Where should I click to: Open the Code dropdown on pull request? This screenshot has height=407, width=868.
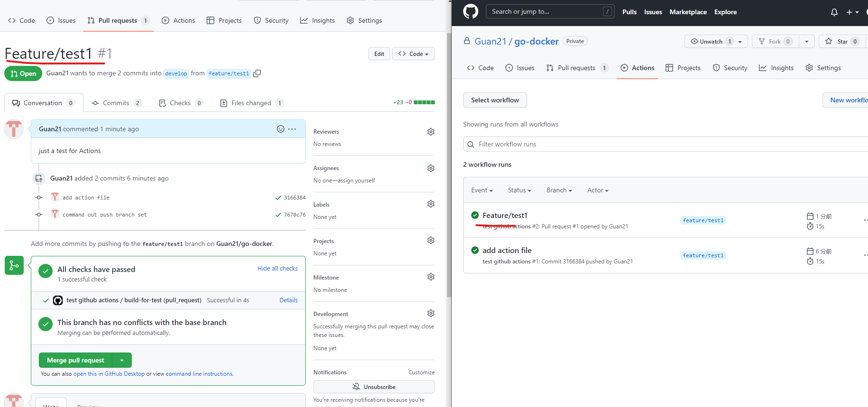(x=413, y=54)
